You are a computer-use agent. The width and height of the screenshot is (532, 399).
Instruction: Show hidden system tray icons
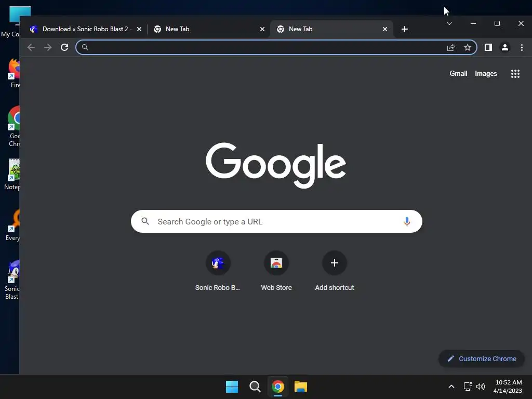(451, 387)
